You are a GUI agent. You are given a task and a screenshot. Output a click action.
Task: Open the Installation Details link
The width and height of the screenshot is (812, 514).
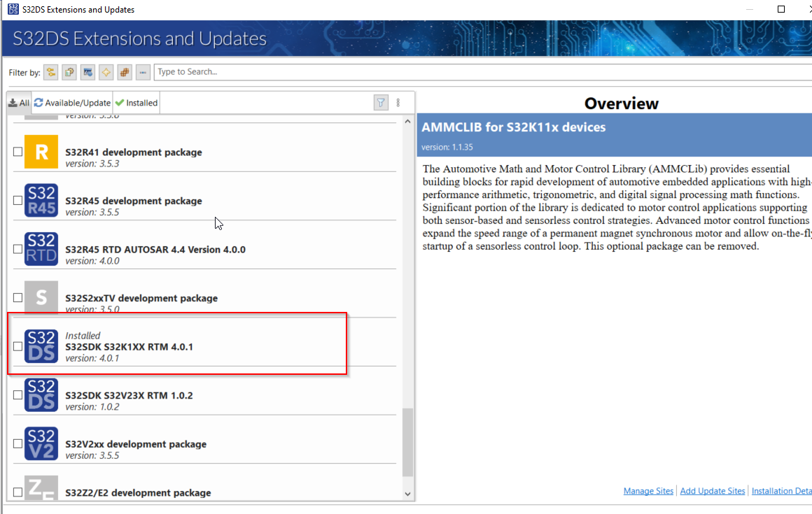click(781, 491)
